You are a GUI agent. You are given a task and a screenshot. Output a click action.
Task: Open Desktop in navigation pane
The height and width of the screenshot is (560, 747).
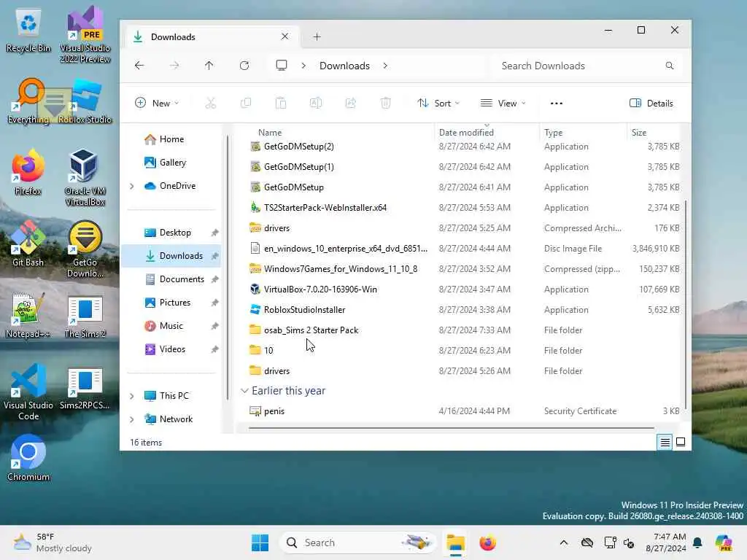tap(167, 233)
